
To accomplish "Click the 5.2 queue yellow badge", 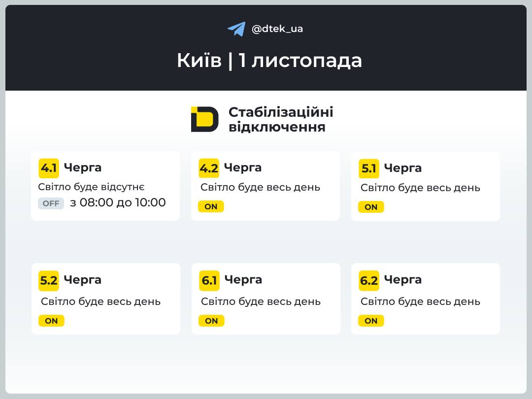I will (x=49, y=280).
